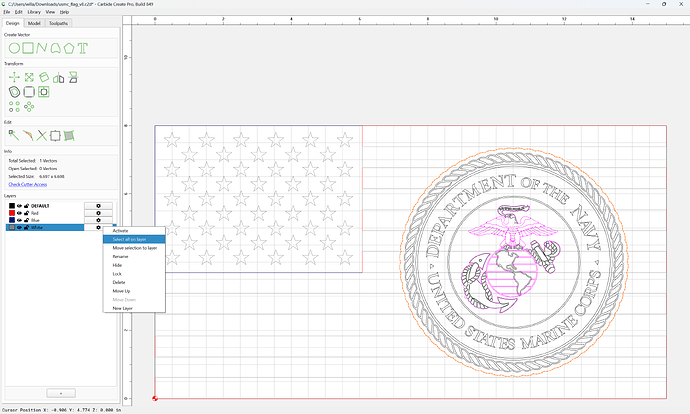
Task: Open the Help menu
Action: [64, 12]
